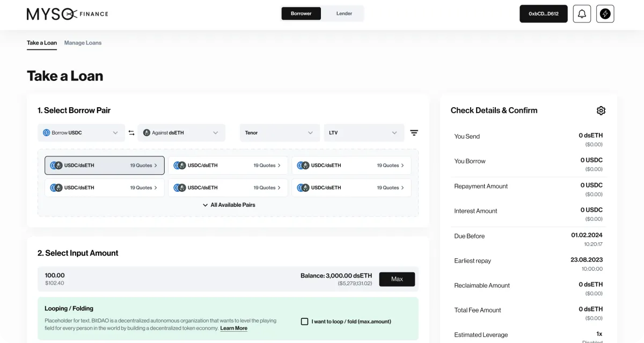Swap borrow and collateral tokens
The width and height of the screenshot is (644, 343).
click(131, 133)
